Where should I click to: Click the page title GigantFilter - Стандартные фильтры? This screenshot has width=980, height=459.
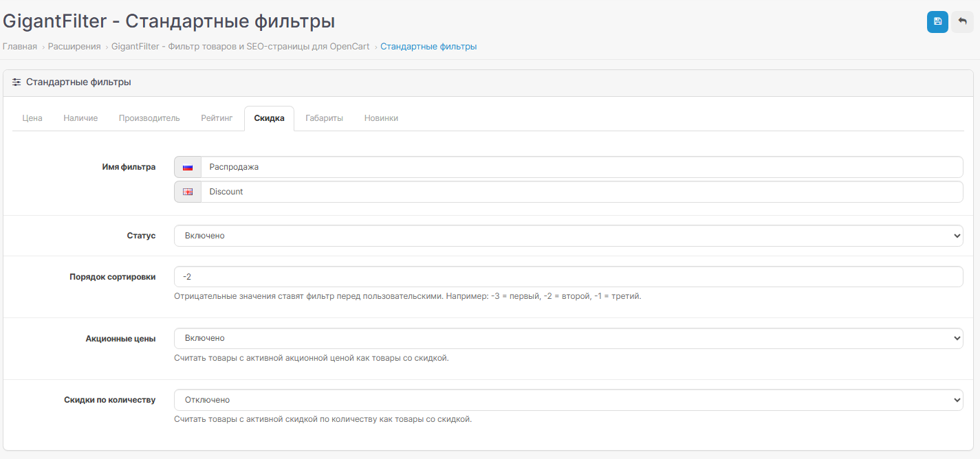coord(169,21)
